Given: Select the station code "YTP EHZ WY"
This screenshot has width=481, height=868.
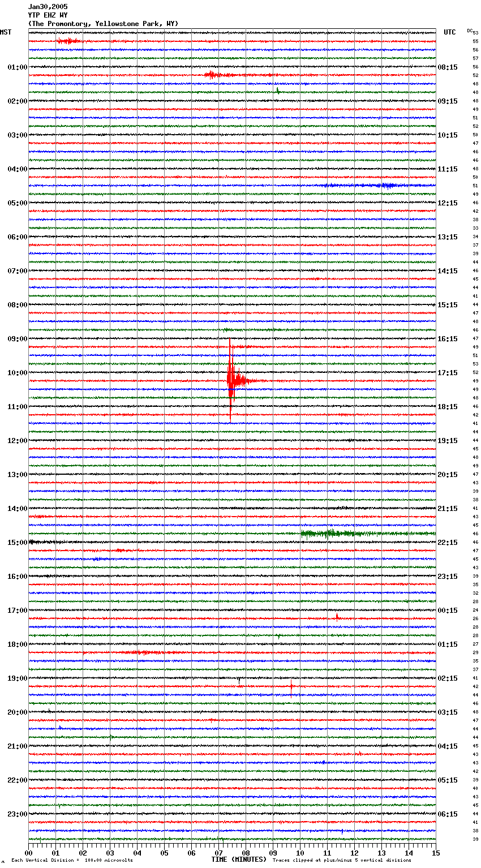Looking at the screenshot, I should [48, 15].
